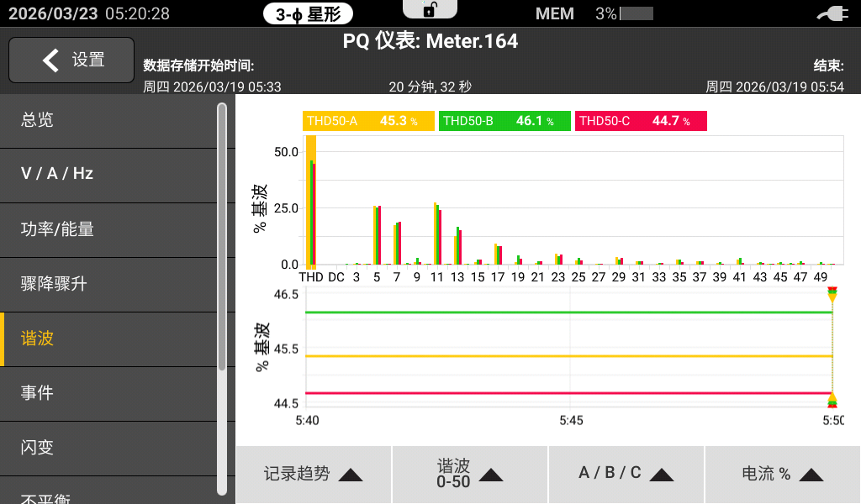Expand the 谐波 0-50 range dropdown
Image resolution: width=861 pixels, height=504 pixels.
click(470, 475)
